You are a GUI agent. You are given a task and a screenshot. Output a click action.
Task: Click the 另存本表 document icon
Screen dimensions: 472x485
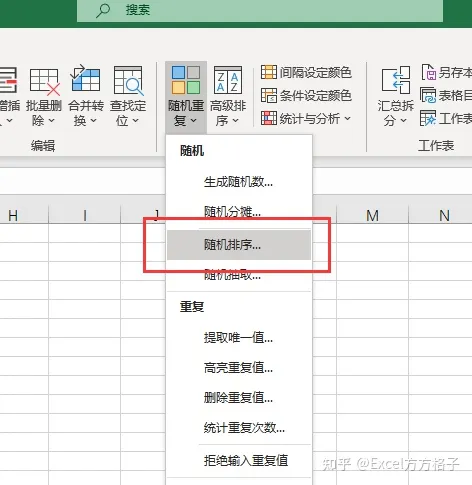click(429, 72)
